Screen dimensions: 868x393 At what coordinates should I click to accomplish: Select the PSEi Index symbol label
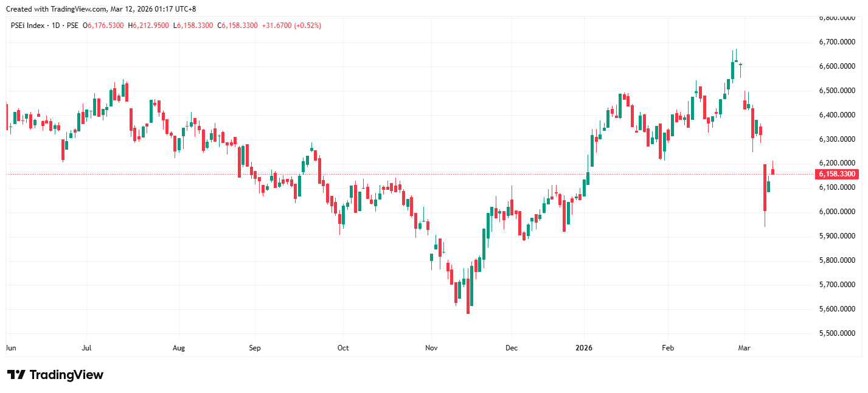click(x=27, y=26)
